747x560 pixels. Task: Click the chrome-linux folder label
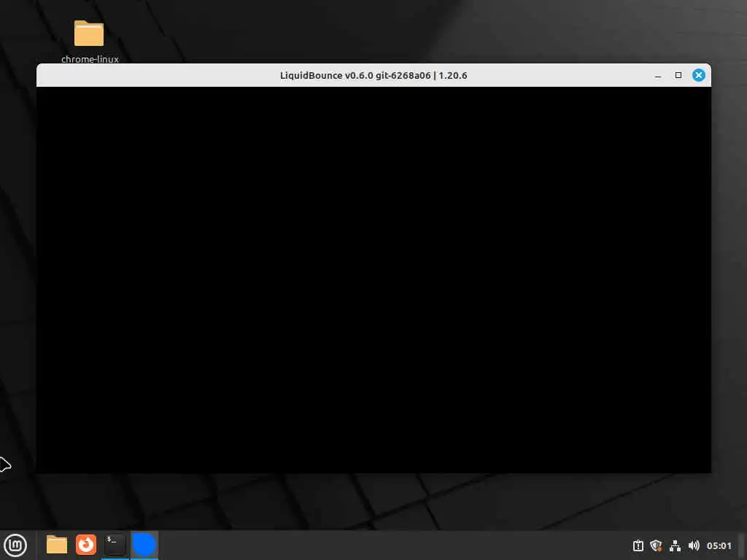click(90, 59)
